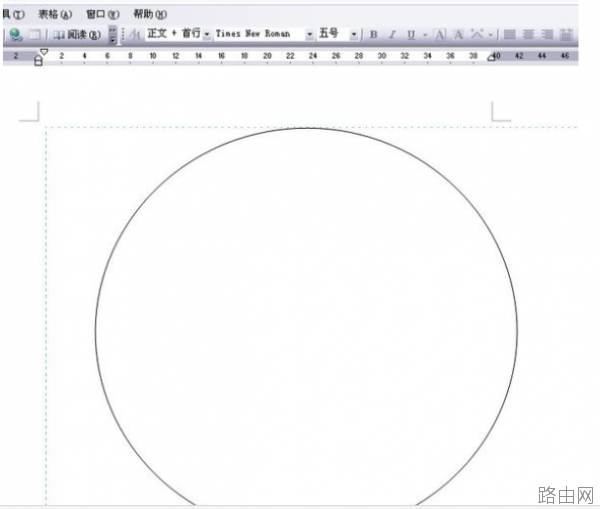Expand the Times New Roman font dropdown
Screen dimensions: 600x509
(x=310, y=34)
